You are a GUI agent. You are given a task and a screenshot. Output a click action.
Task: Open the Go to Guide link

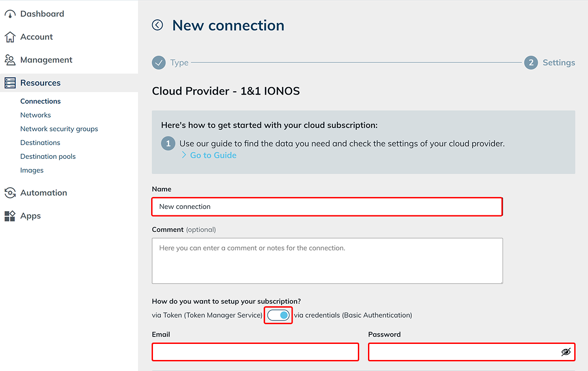(x=213, y=155)
